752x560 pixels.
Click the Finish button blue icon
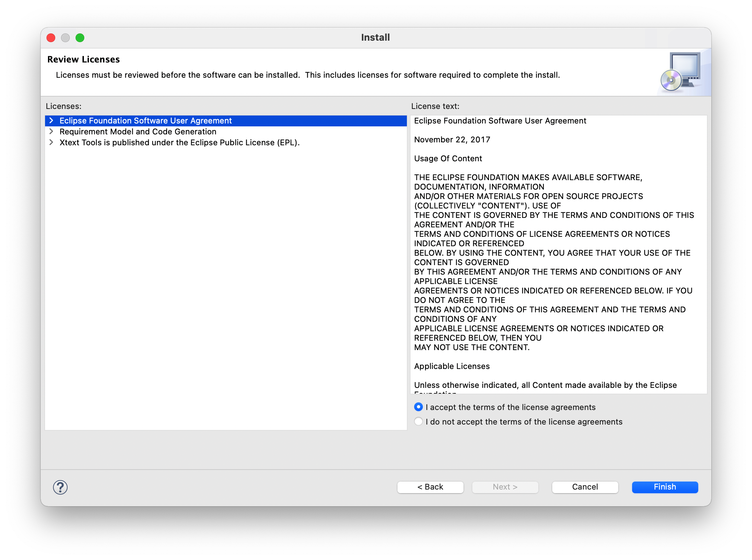click(664, 486)
